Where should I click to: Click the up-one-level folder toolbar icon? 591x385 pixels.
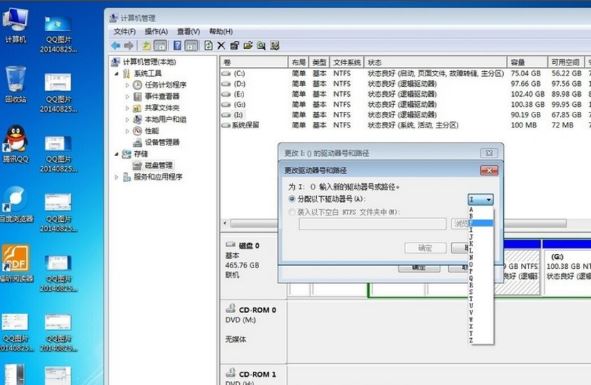[x=146, y=46]
